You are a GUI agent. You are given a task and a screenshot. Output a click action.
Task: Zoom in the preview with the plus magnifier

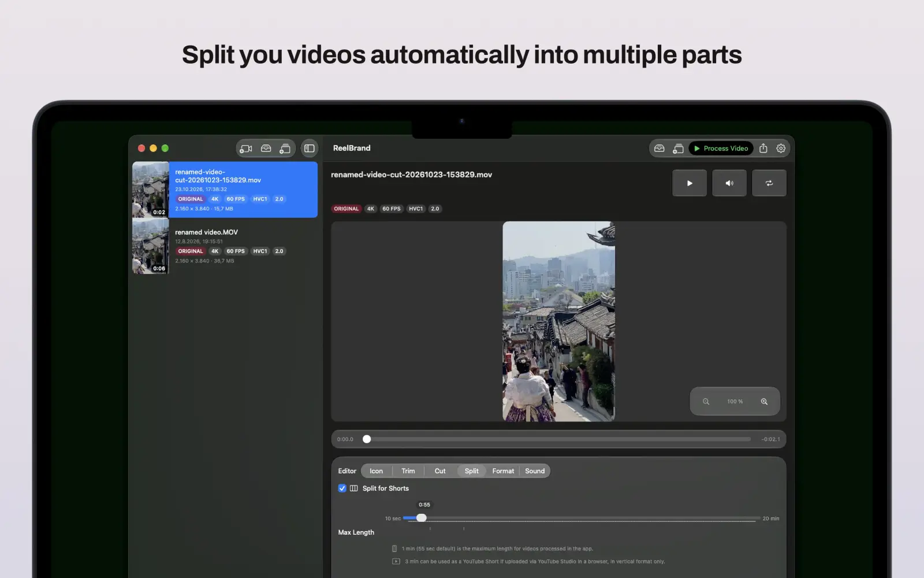click(764, 402)
